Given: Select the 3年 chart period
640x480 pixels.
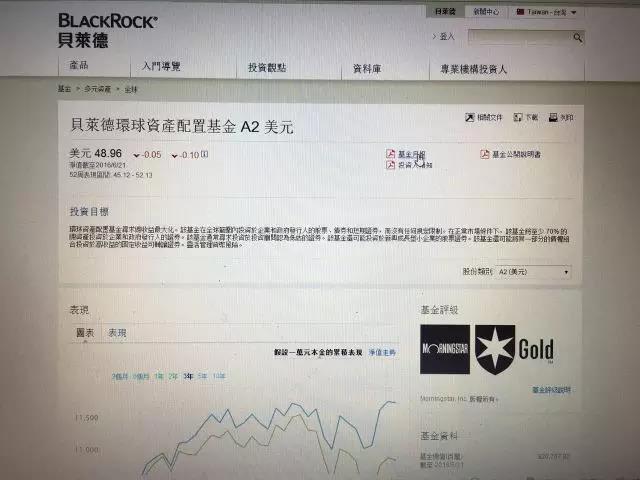Looking at the screenshot, I should click(188, 376).
